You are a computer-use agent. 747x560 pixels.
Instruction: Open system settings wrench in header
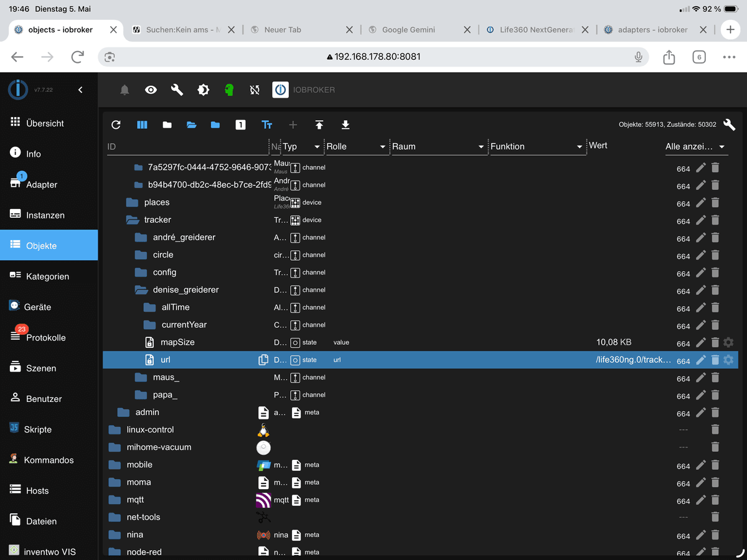[x=177, y=90]
